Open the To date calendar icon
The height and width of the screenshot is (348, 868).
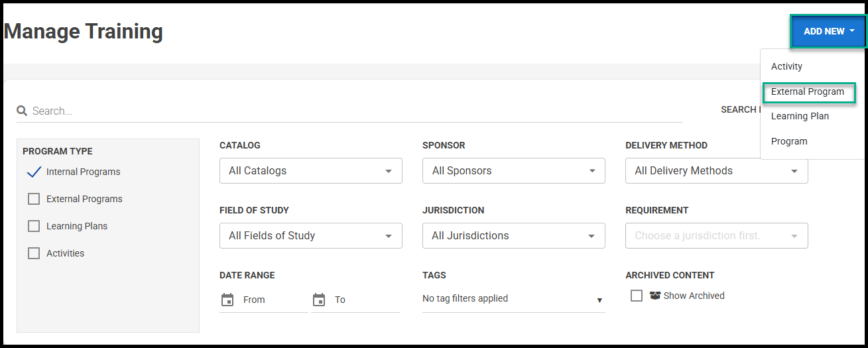tap(319, 300)
